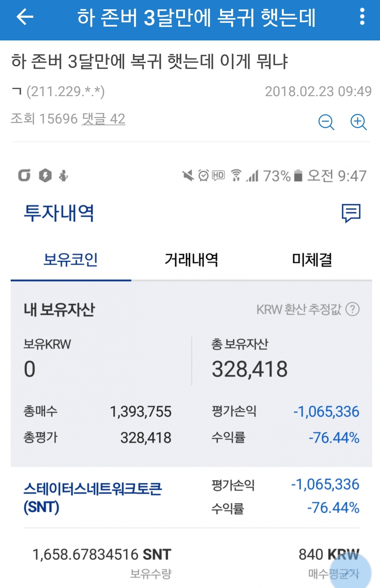Tap the alarm clock status icon
The image size is (380, 588).
coord(203,175)
